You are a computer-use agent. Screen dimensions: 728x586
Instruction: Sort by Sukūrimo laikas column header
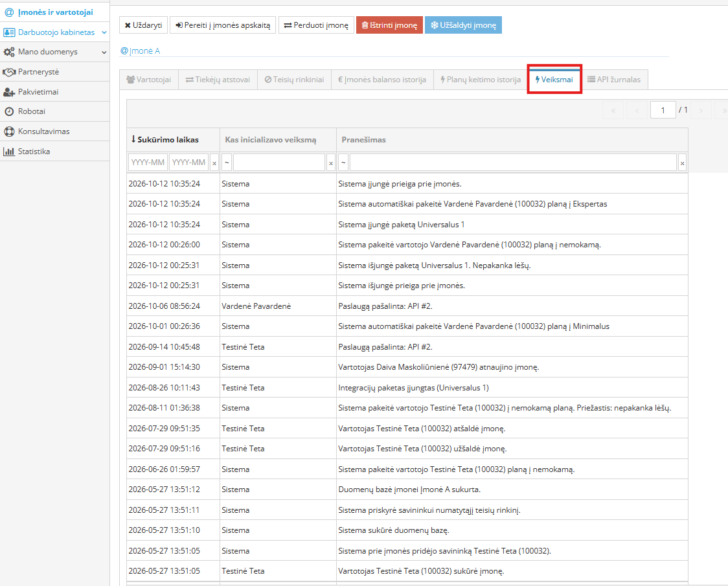click(173, 140)
